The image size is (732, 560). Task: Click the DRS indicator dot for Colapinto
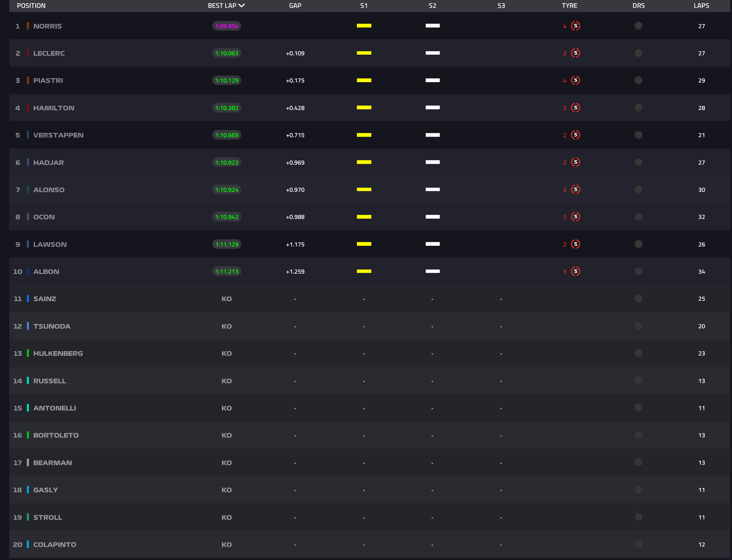(638, 544)
